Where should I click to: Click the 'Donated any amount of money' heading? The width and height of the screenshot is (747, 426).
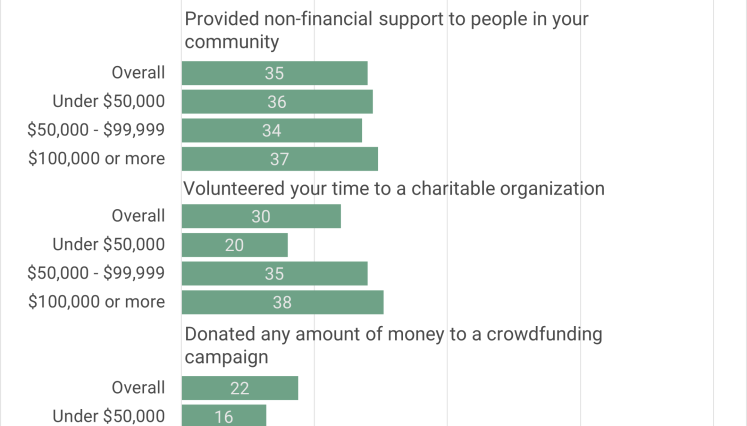click(394, 345)
